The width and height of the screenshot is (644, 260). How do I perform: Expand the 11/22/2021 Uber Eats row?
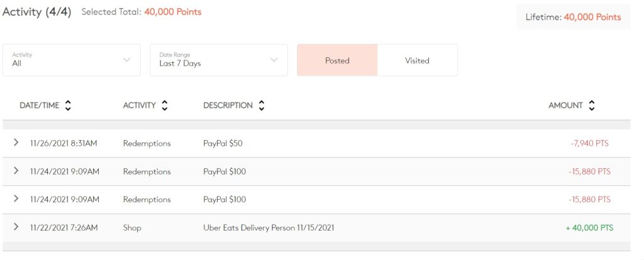point(16,227)
